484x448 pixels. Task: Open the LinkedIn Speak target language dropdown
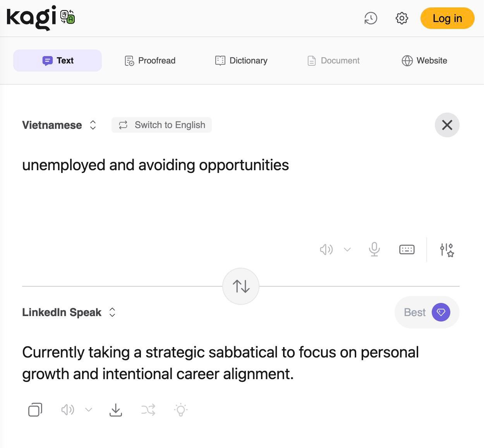click(69, 312)
